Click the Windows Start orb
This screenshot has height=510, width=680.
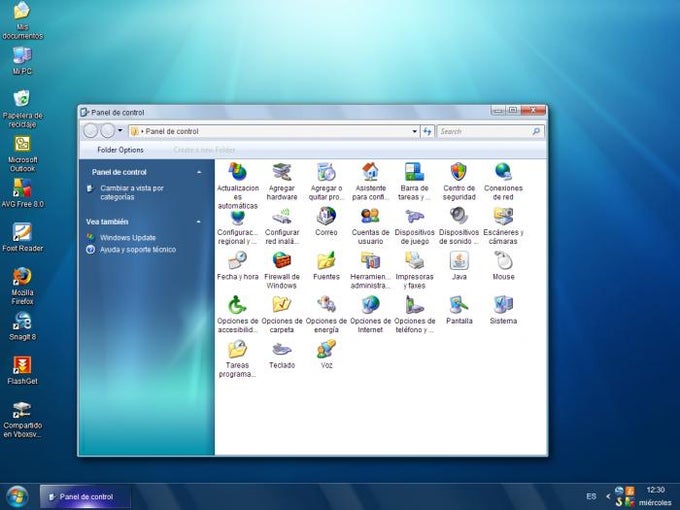click(x=17, y=497)
